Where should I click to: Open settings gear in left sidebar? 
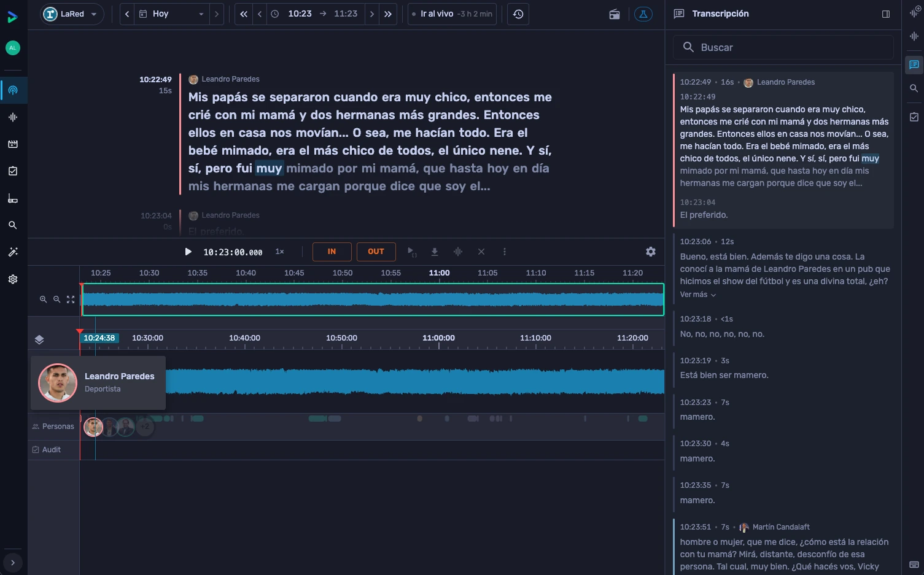(13, 279)
